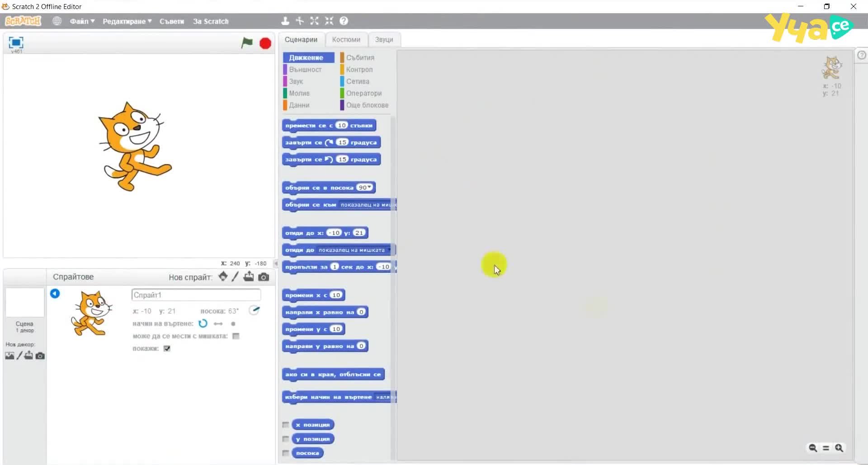This screenshot has width=868, height=465.
Task: Choose new sprite from library
Action: pos(223,276)
